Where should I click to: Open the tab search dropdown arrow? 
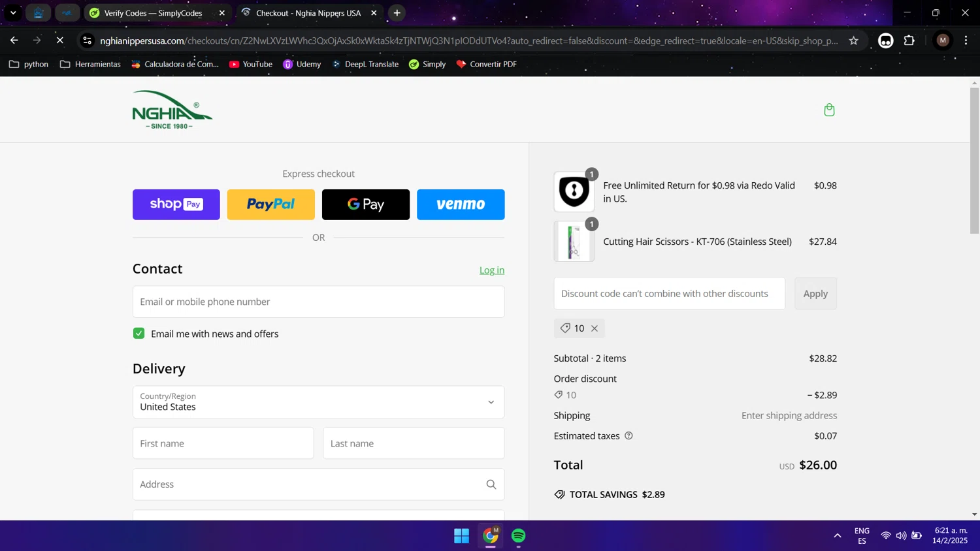tap(13, 12)
